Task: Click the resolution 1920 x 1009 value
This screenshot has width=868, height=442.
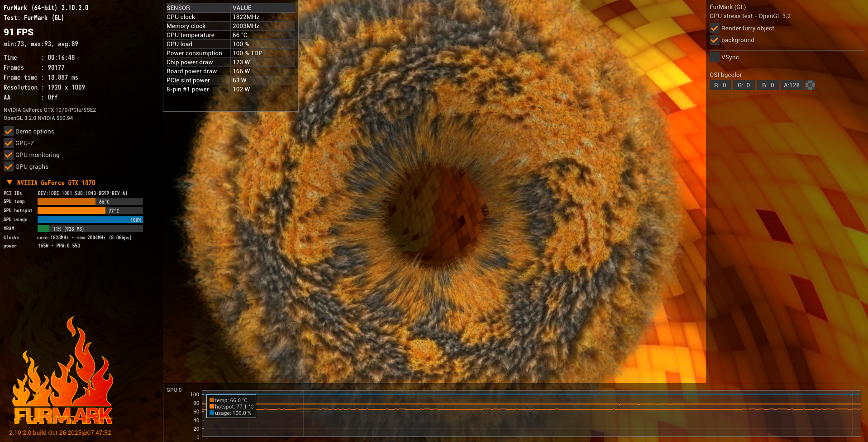Action: point(67,87)
